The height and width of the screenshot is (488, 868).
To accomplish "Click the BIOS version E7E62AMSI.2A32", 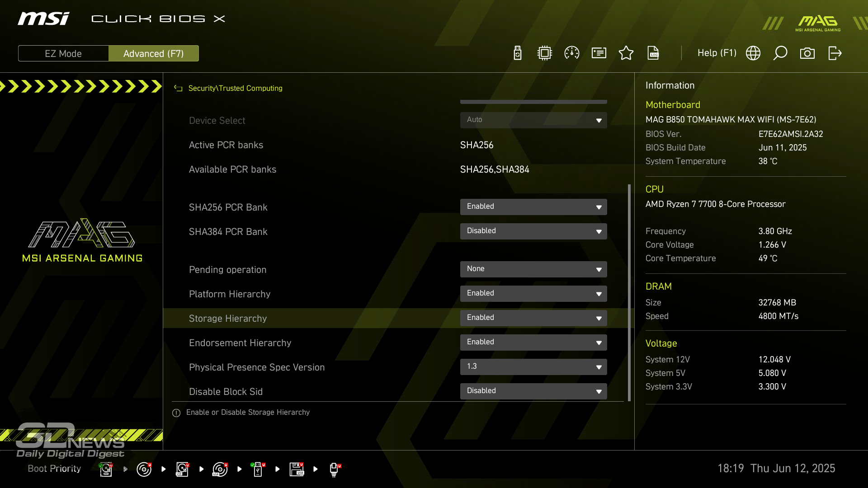I will click(791, 134).
